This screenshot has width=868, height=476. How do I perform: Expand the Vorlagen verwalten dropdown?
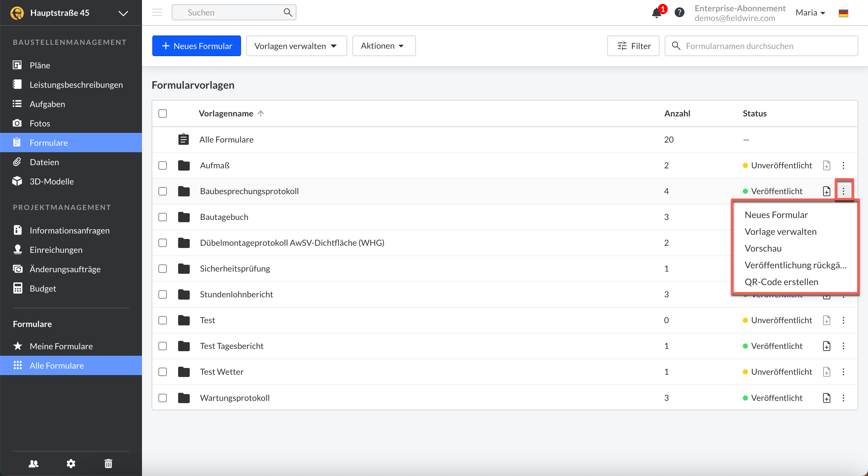(296, 46)
